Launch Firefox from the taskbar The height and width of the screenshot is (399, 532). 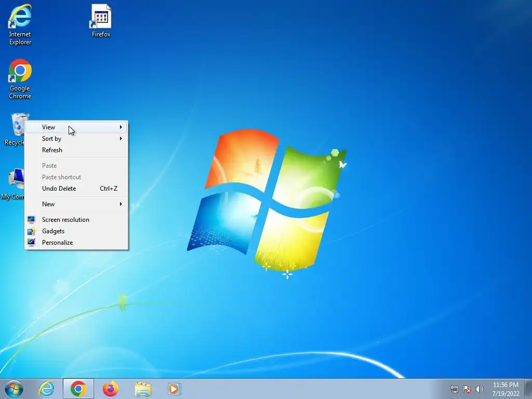111,389
